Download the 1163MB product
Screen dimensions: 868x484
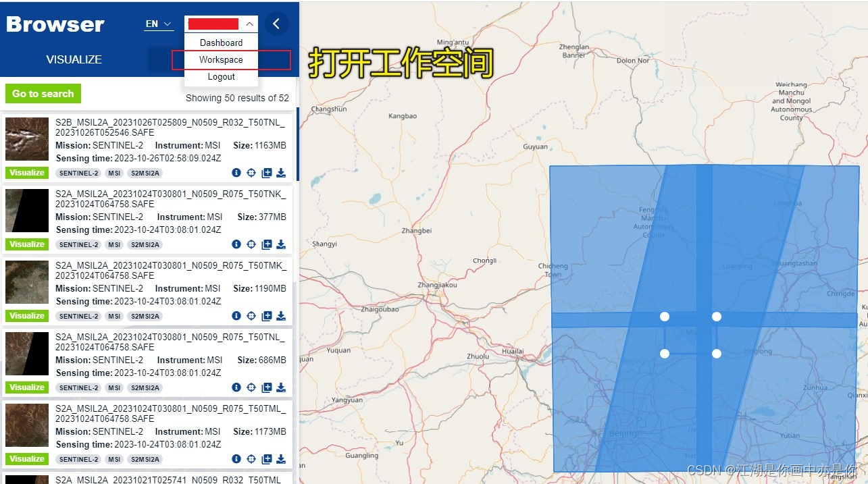[281, 173]
